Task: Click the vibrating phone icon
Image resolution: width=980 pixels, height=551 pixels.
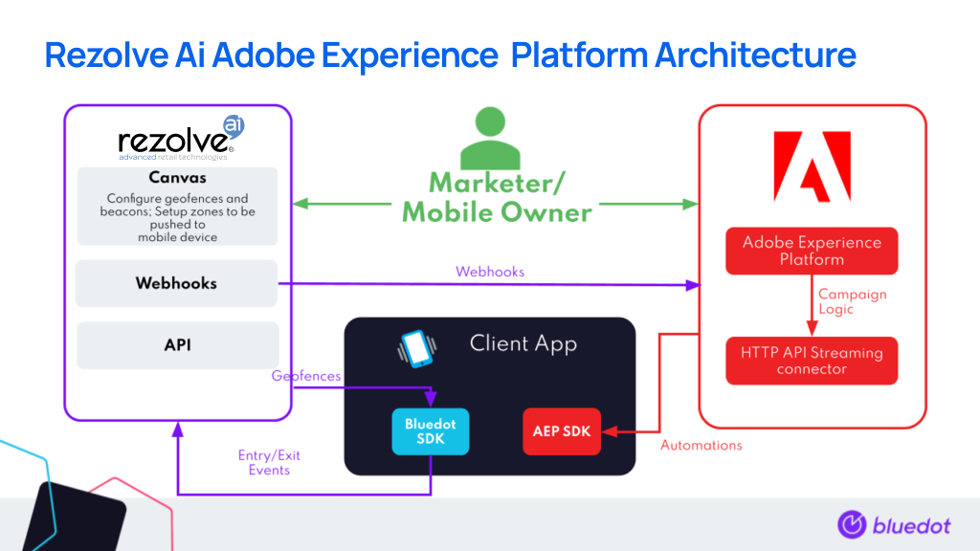Action: point(416,349)
